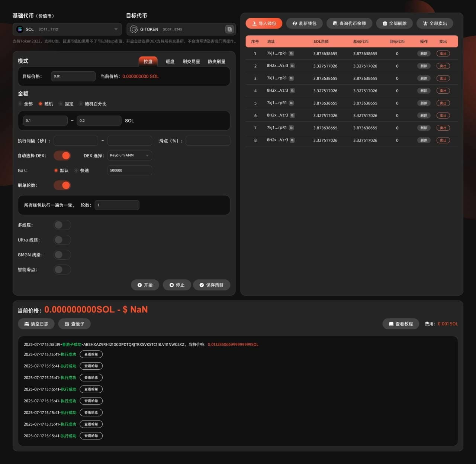Click the SOL token logo icon
476x464 pixels.
tap(20, 29)
